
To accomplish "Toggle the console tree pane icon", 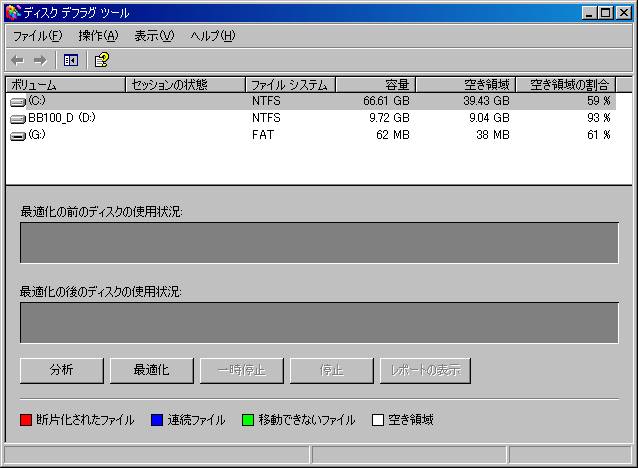I will tap(70, 61).
